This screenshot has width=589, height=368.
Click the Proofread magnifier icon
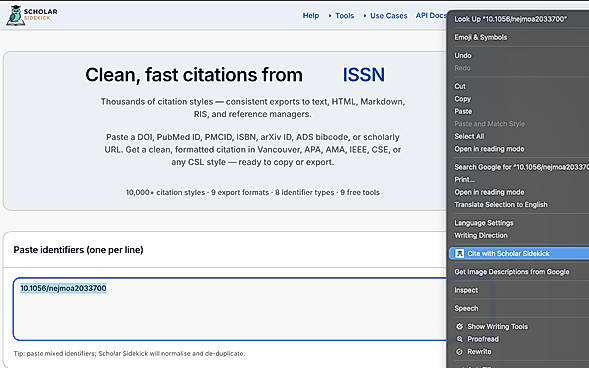point(459,339)
